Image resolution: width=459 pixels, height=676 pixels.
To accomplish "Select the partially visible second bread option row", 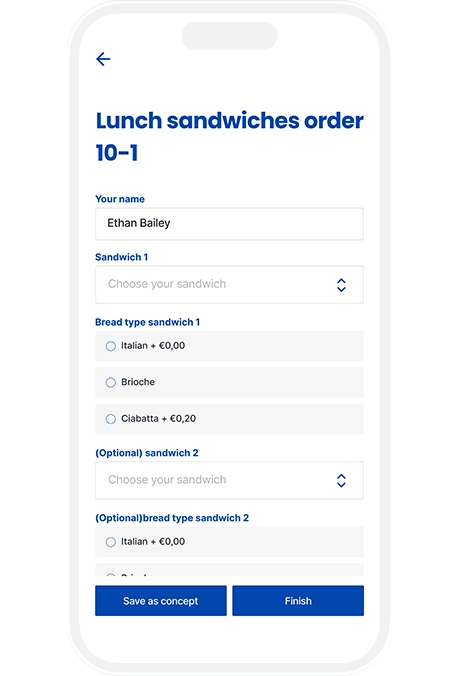I will pyautogui.click(x=229, y=570).
